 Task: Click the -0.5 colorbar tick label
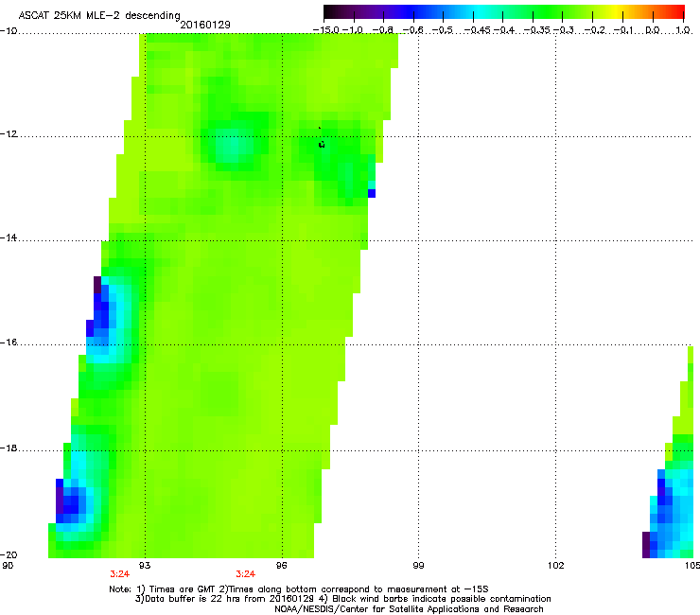pos(443,30)
